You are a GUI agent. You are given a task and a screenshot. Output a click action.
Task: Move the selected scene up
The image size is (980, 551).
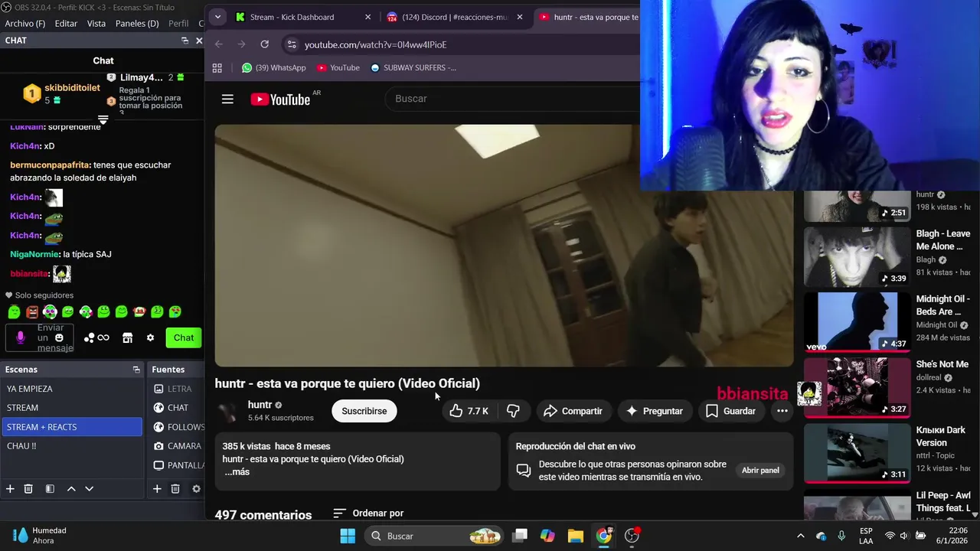tap(71, 489)
